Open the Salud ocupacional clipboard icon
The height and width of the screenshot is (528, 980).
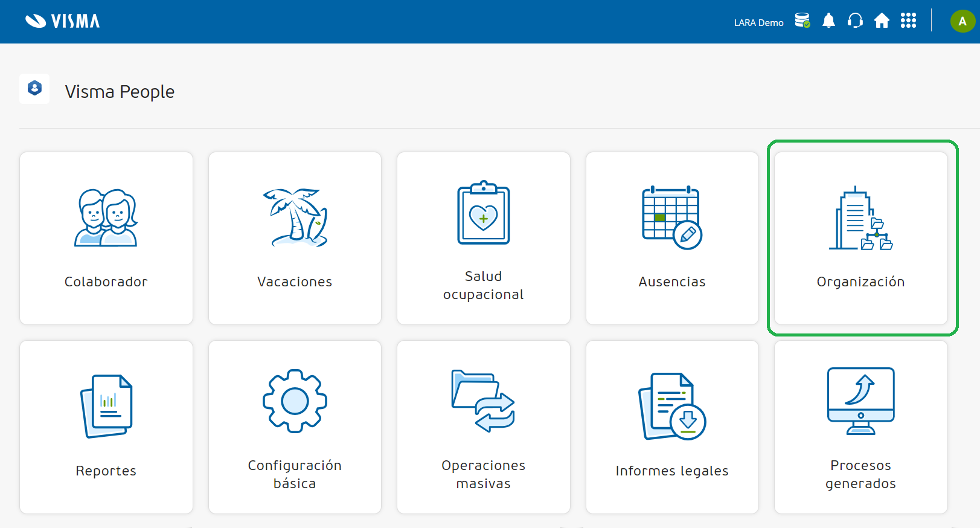tap(484, 212)
